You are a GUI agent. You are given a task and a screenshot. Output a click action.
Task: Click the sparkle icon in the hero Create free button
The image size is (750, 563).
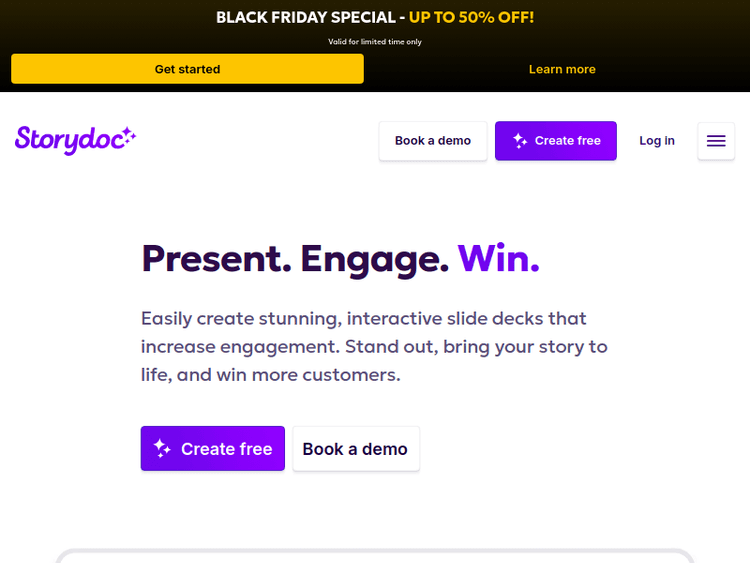(163, 449)
